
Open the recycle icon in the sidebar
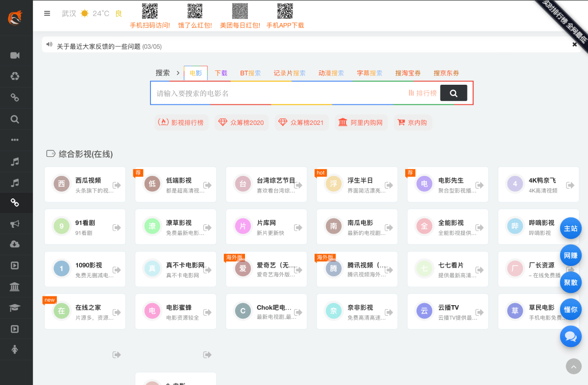(15, 76)
